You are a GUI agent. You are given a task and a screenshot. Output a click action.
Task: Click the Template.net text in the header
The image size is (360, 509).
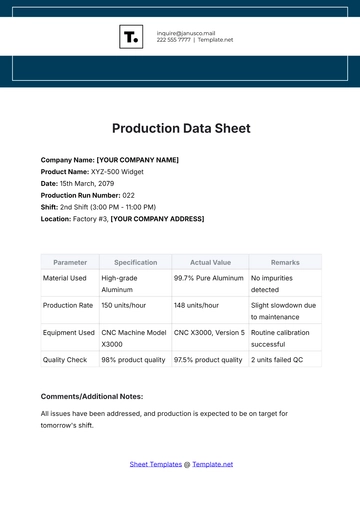(215, 40)
